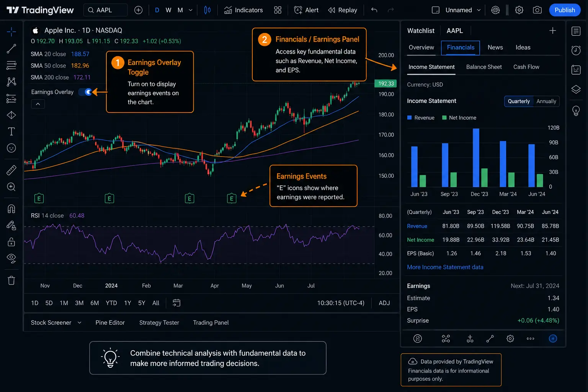Toggle lock all drawings
This screenshot has height=392, width=588.
coord(11,242)
